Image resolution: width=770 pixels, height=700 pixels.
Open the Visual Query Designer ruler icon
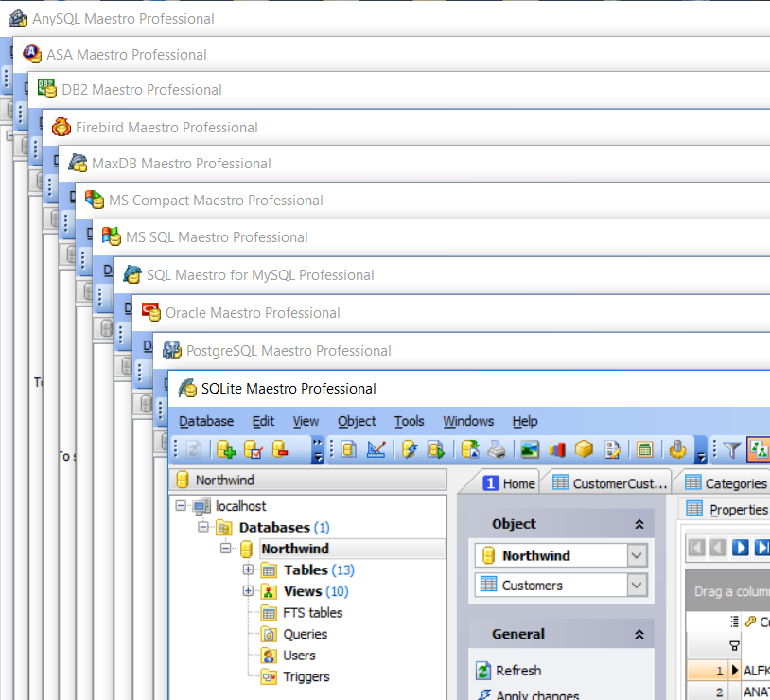click(x=376, y=449)
